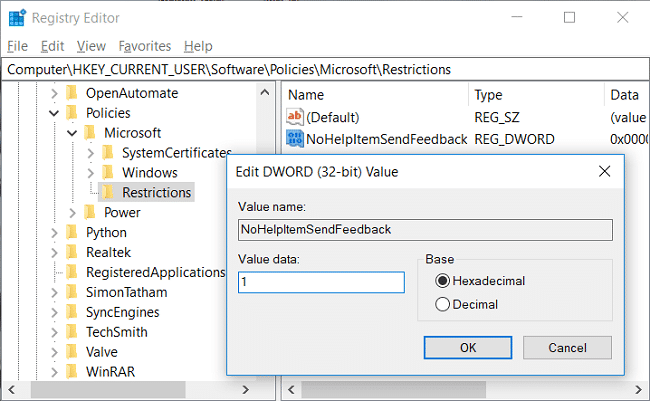Collapse the Microsoft tree node
Viewport: 650px width, 401px height.
(x=72, y=133)
